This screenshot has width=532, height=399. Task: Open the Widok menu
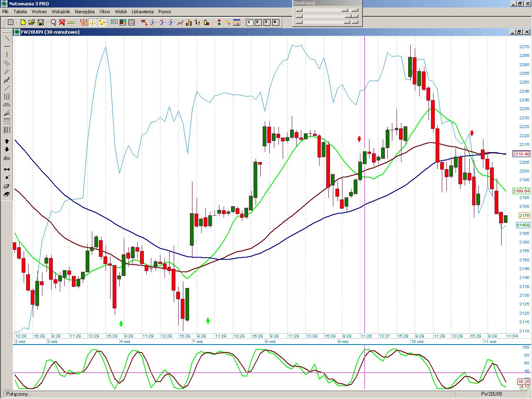click(x=121, y=12)
